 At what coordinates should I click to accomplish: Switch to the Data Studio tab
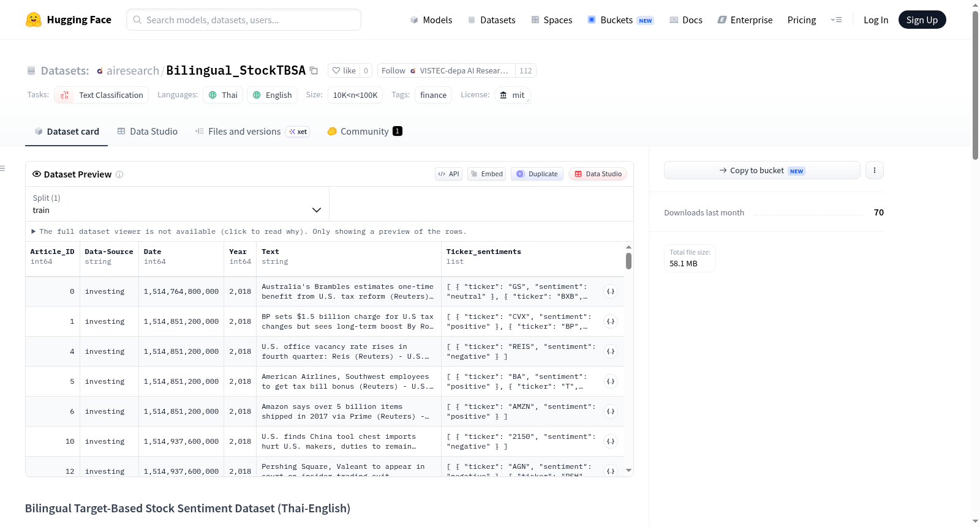(x=148, y=131)
